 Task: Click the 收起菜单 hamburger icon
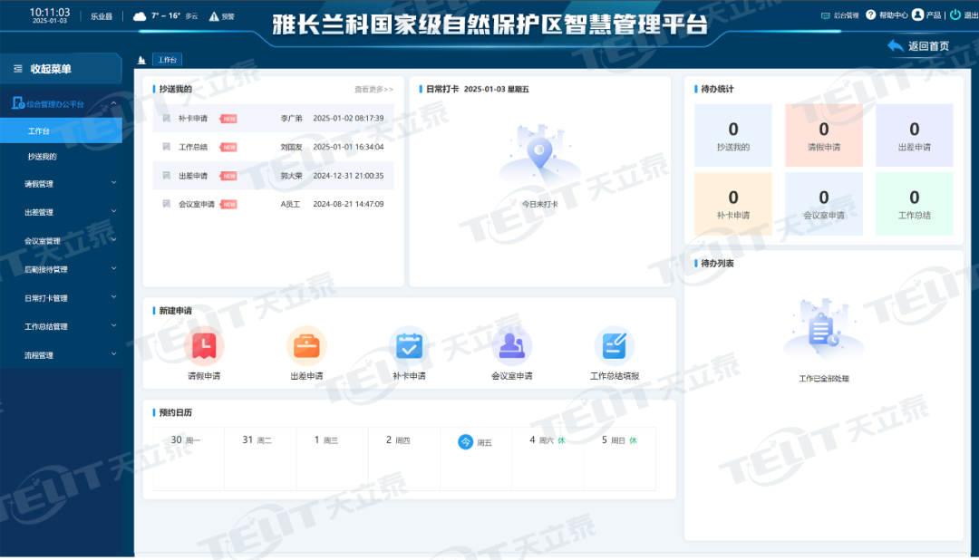(x=18, y=69)
